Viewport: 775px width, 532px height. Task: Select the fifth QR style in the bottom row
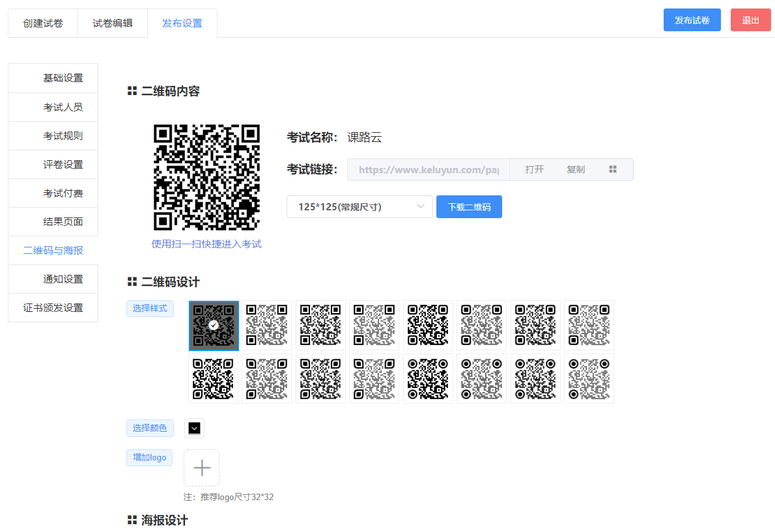(428, 379)
